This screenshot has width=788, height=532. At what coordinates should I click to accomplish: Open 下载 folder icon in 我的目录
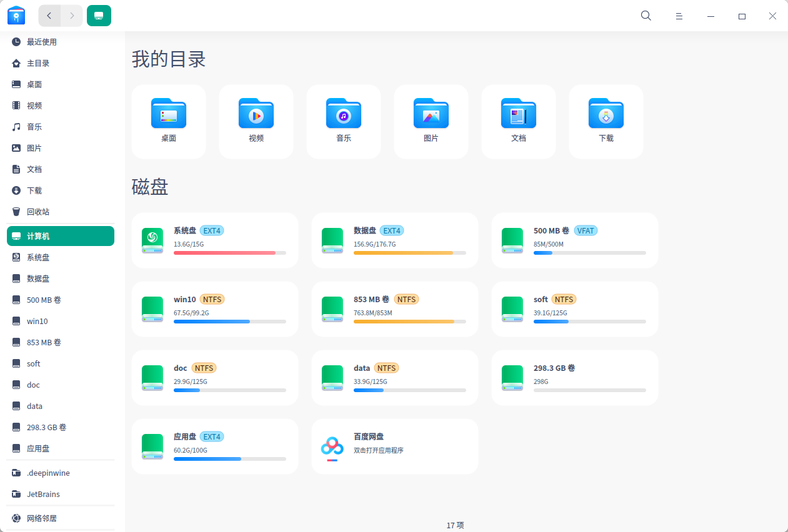coord(606,113)
